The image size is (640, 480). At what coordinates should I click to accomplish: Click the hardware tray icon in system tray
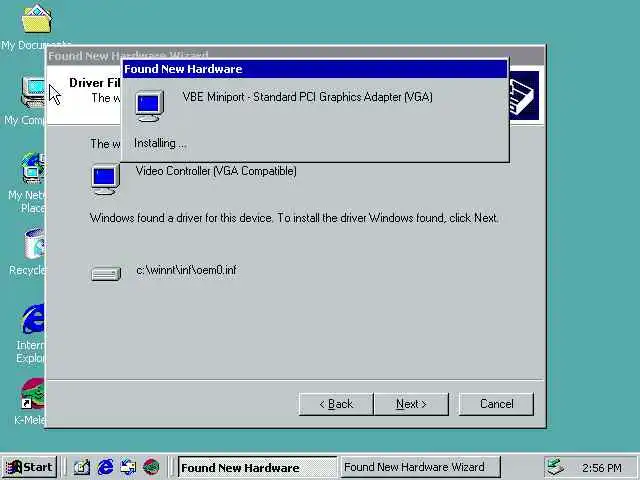[x=555, y=467]
